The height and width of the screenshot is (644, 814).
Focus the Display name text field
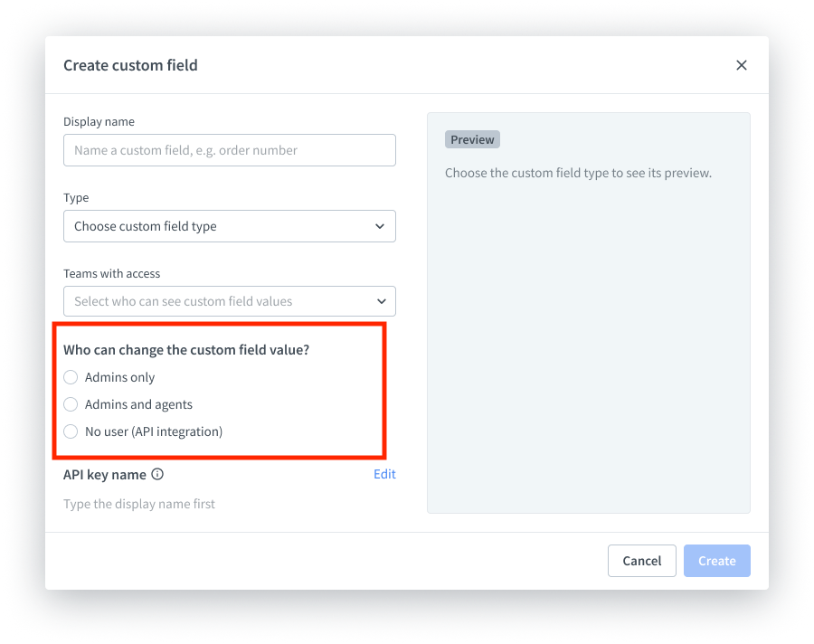pyautogui.click(x=229, y=150)
